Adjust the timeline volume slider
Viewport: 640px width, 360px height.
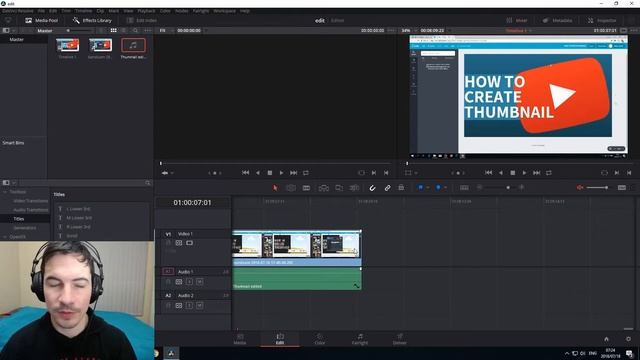tap(598, 187)
